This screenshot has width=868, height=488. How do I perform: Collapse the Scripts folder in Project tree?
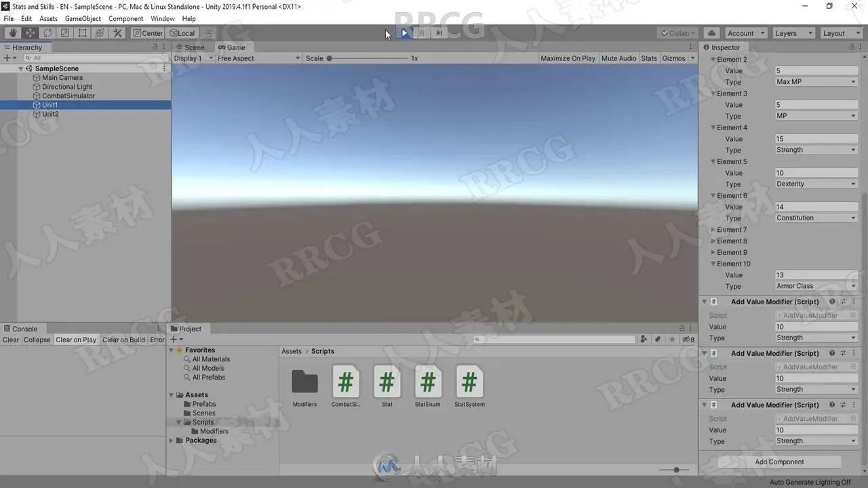coord(179,422)
